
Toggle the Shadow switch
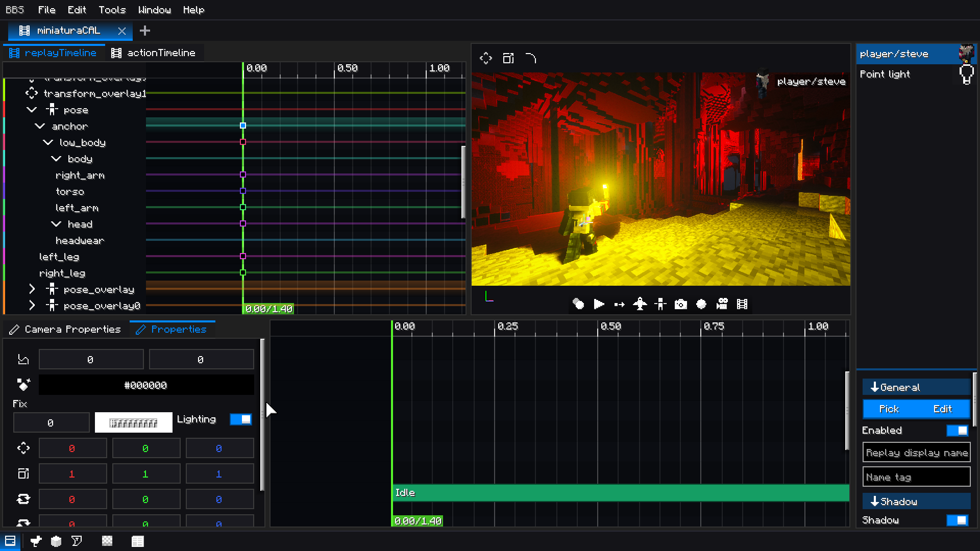point(957,520)
